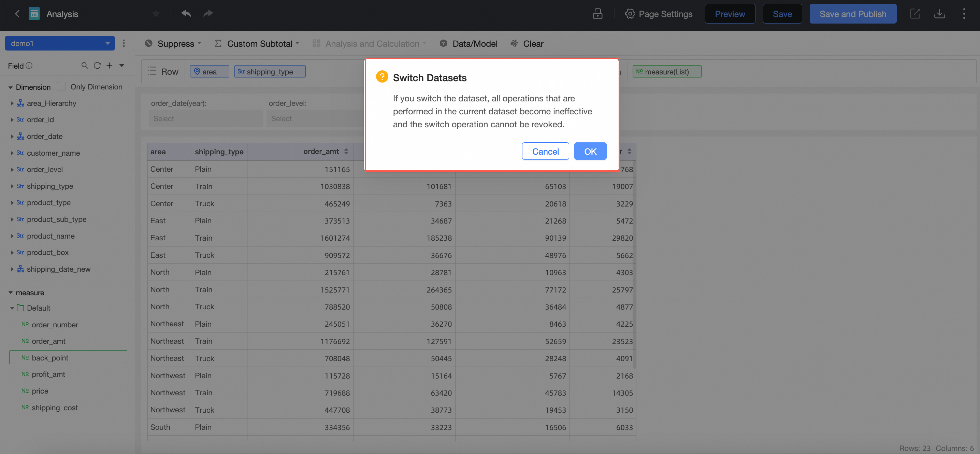Open the demo1 dataset dropdown
980x454 pixels.
pyautogui.click(x=60, y=43)
